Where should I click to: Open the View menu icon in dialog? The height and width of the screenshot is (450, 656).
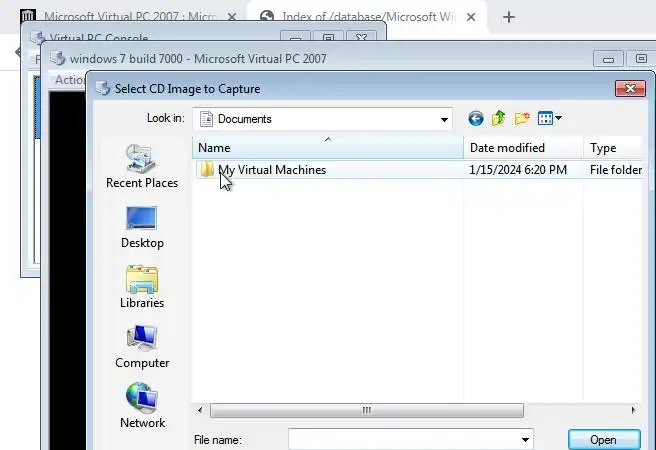546,119
